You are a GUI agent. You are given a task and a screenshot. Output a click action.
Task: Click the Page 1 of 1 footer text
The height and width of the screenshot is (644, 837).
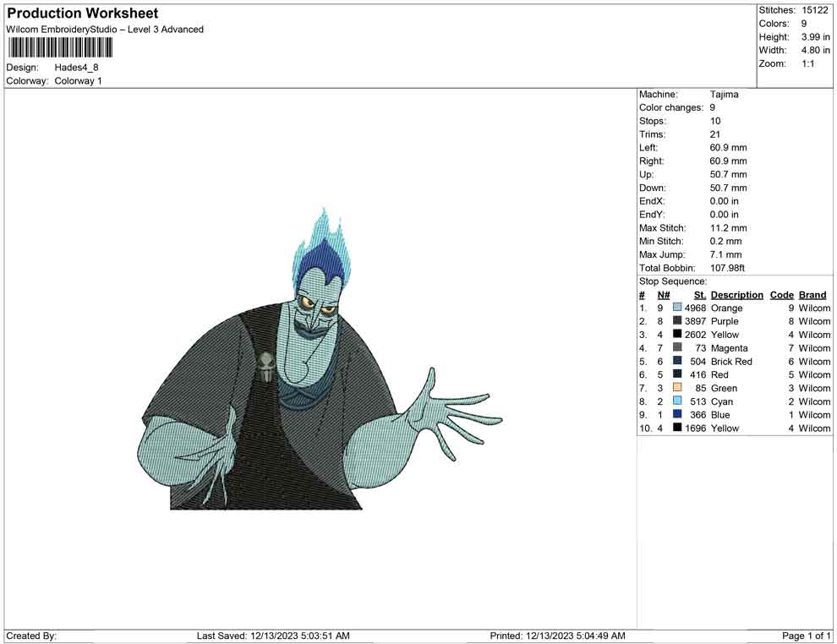[x=807, y=636]
